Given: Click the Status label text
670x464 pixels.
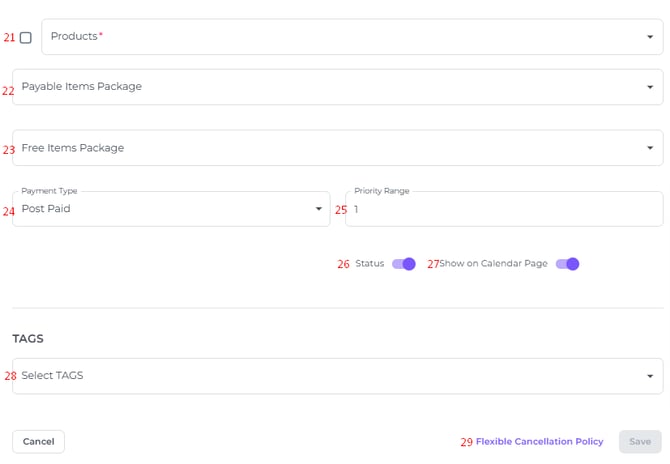Looking at the screenshot, I should 370,264.
